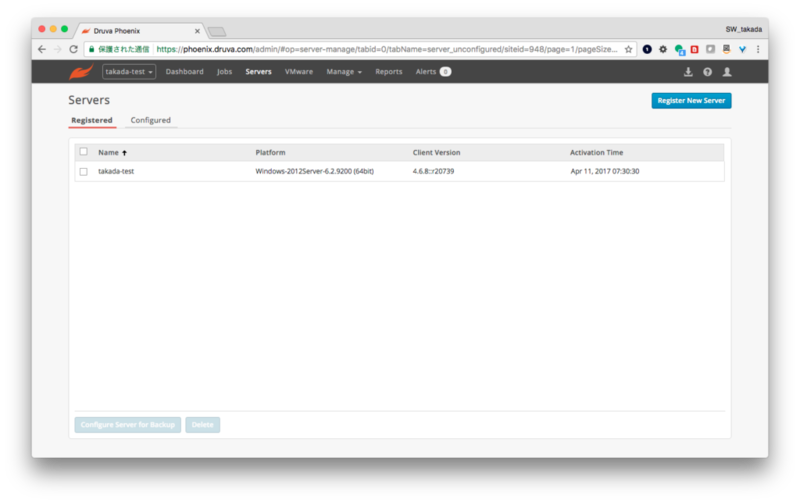Switch to the Configured tab
This screenshot has height=503, width=800.
pos(151,120)
